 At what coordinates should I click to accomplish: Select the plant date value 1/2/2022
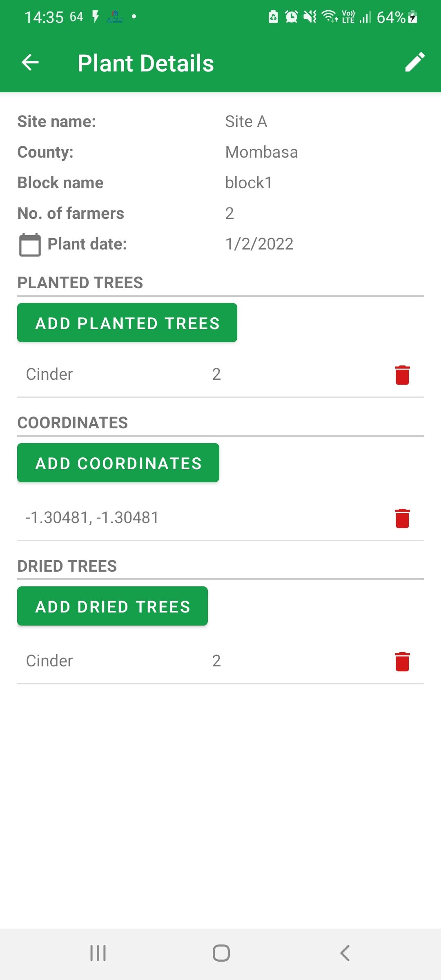[x=259, y=244]
